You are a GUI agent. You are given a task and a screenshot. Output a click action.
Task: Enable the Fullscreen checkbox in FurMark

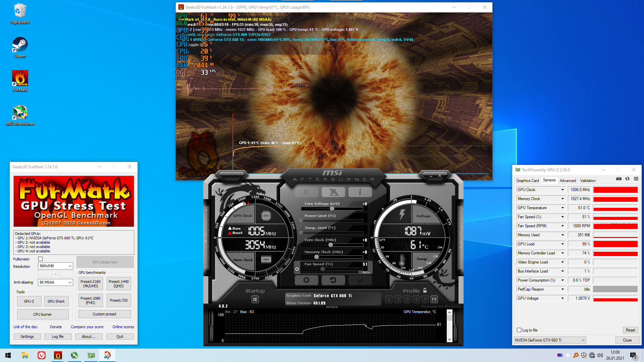pyautogui.click(x=41, y=259)
